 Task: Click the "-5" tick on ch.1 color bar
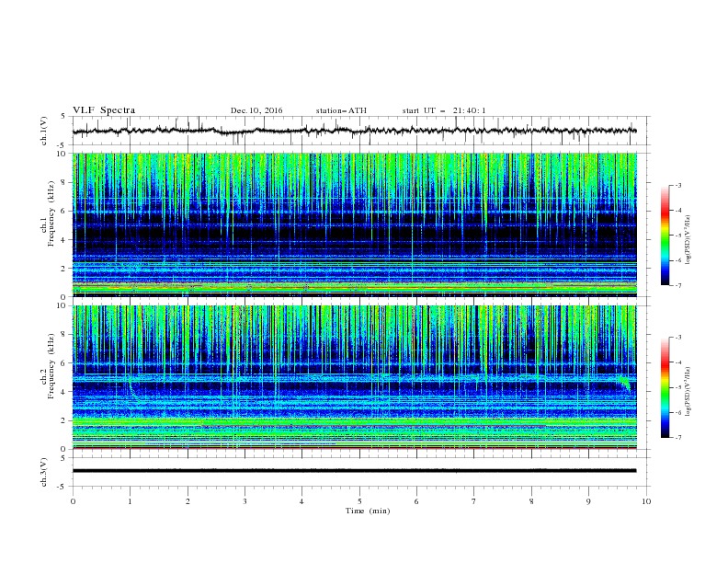677,236
